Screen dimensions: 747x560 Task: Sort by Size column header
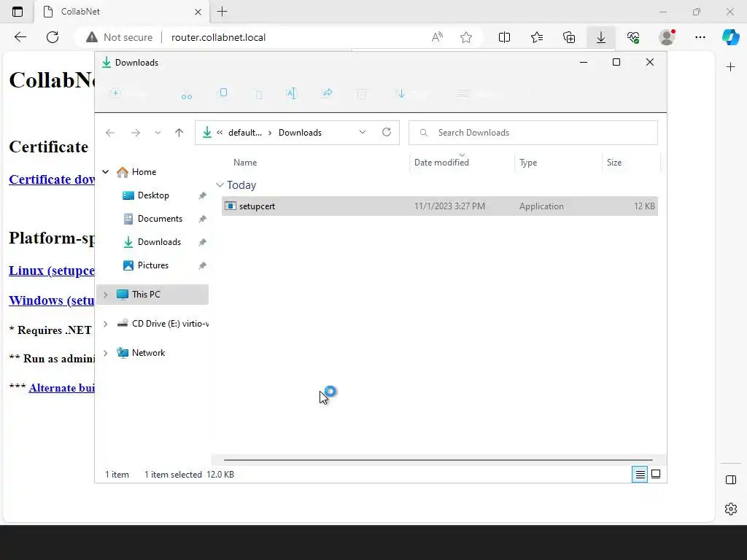click(x=614, y=163)
